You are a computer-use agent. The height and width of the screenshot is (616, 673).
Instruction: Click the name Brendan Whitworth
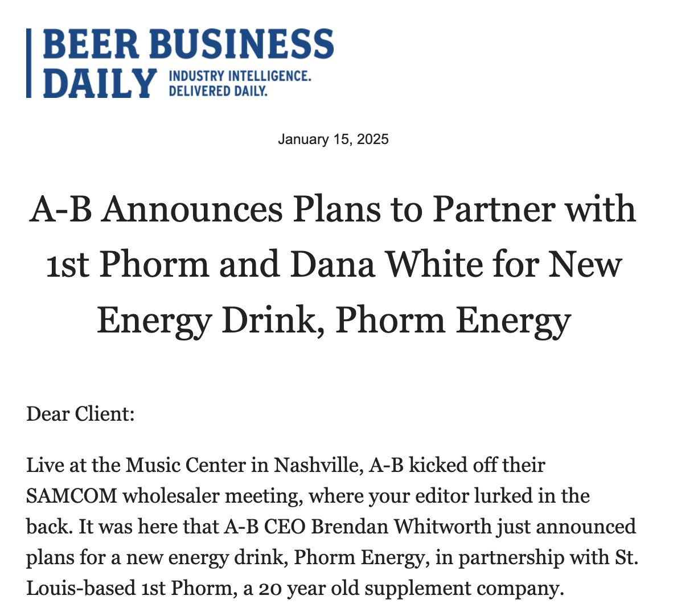(x=401, y=526)
